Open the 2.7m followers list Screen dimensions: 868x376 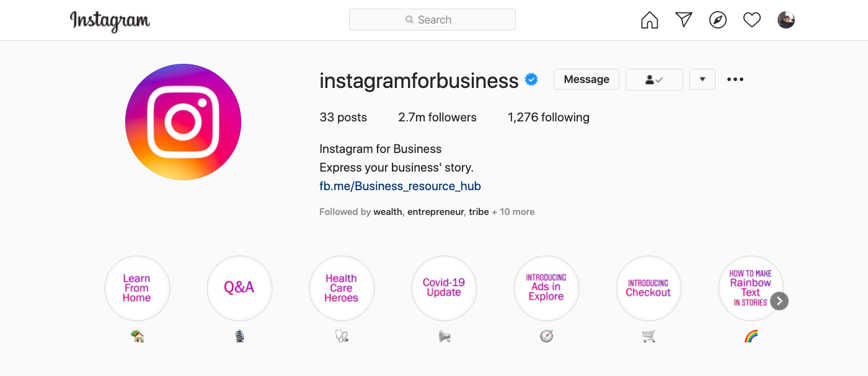(437, 117)
